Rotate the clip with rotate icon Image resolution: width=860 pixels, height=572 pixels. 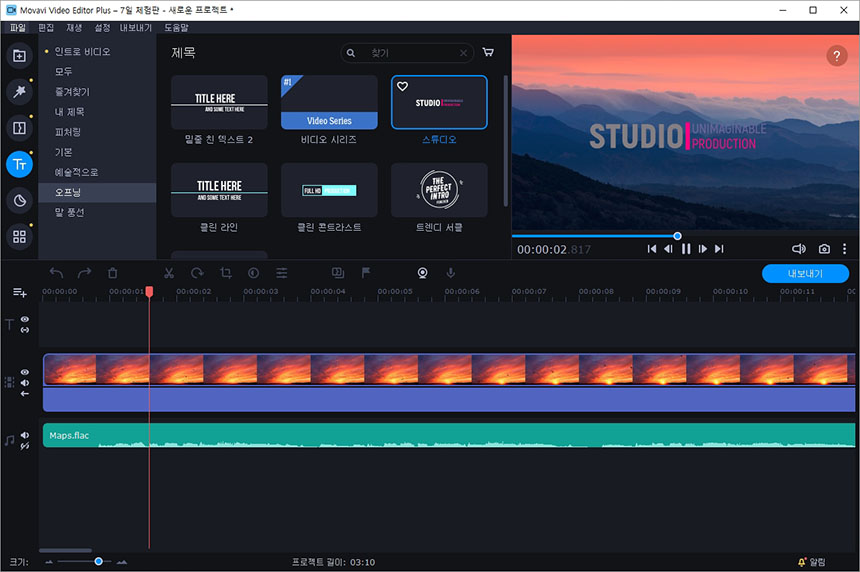(197, 273)
